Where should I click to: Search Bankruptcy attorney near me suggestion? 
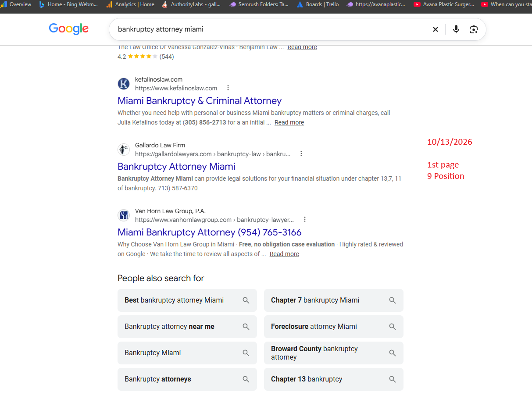(x=187, y=327)
